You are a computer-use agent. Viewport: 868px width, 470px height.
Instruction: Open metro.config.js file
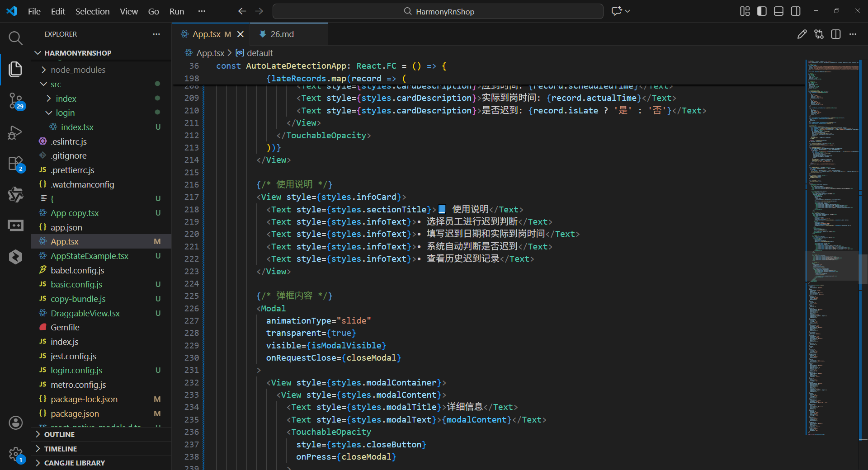coord(101,385)
